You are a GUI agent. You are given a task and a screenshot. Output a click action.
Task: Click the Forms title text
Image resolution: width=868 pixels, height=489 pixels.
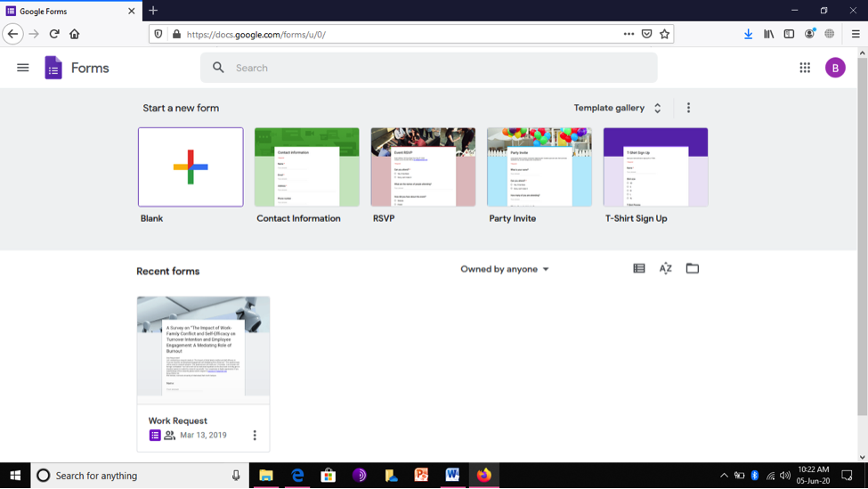90,68
